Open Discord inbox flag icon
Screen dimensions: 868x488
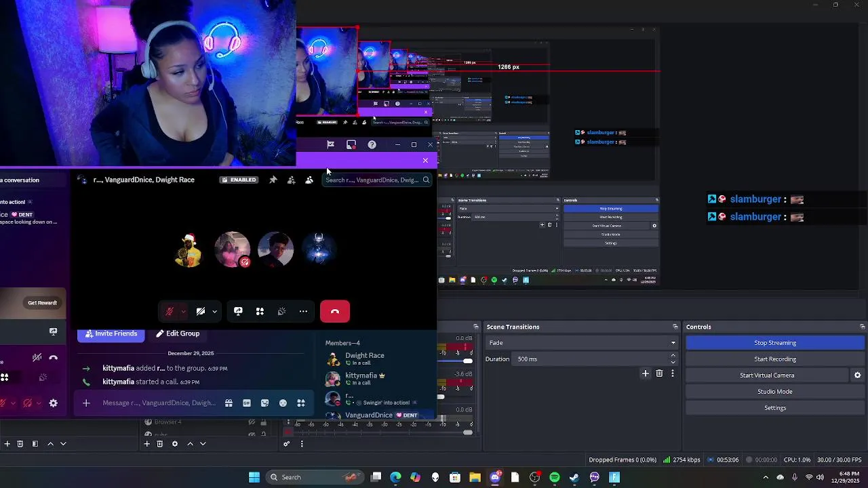(x=330, y=144)
